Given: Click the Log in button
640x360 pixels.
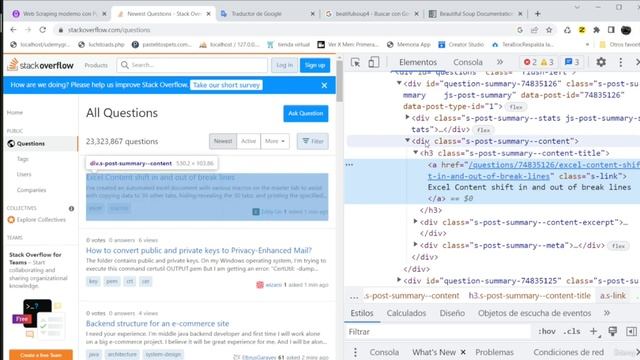Looking at the screenshot, I should (284, 65).
